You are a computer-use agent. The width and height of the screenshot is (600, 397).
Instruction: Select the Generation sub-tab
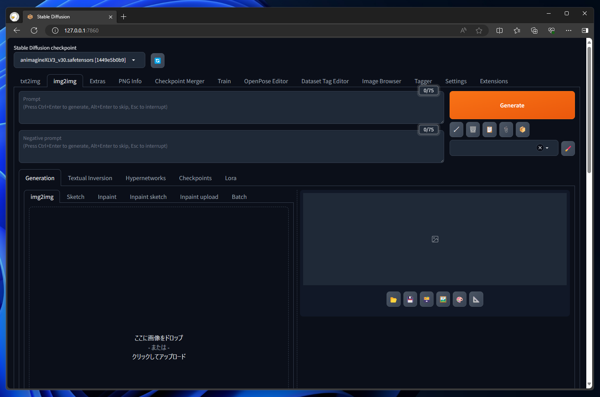pos(40,178)
